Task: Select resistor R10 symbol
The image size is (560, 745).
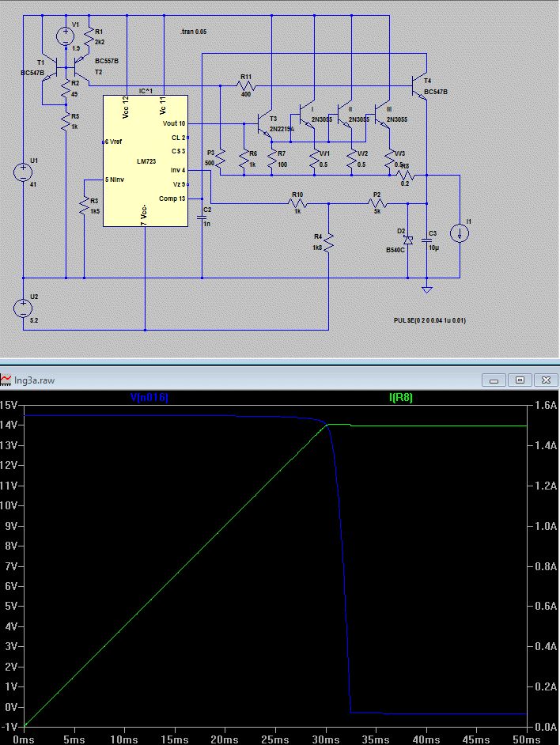Action: click(297, 203)
